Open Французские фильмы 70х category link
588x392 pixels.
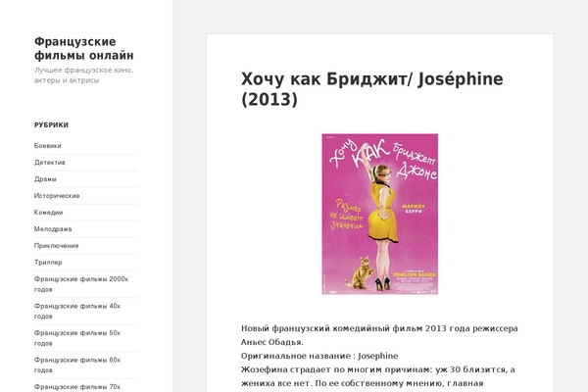click(x=77, y=387)
